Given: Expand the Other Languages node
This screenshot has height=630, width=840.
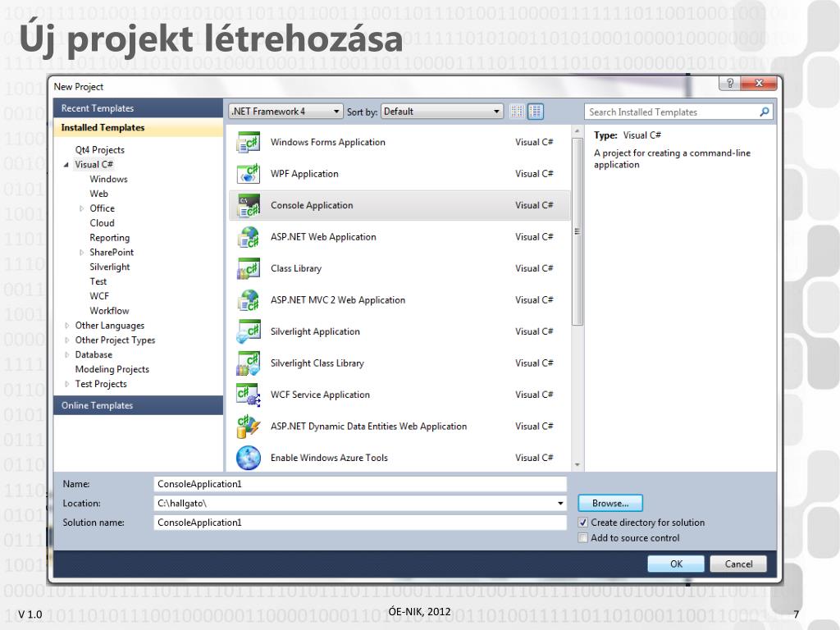Looking at the screenshot, I should pyautogui.click(x=67, y=326).
